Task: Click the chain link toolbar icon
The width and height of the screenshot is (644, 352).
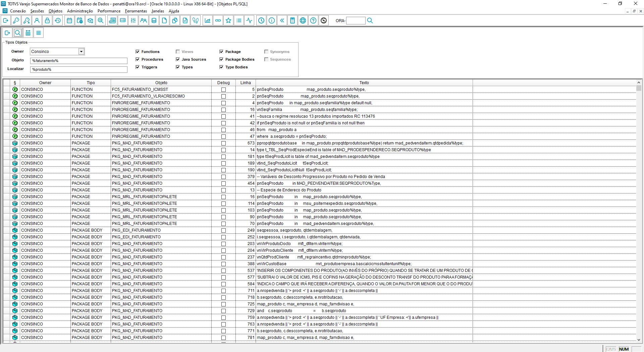Action: tap(218, 20)
